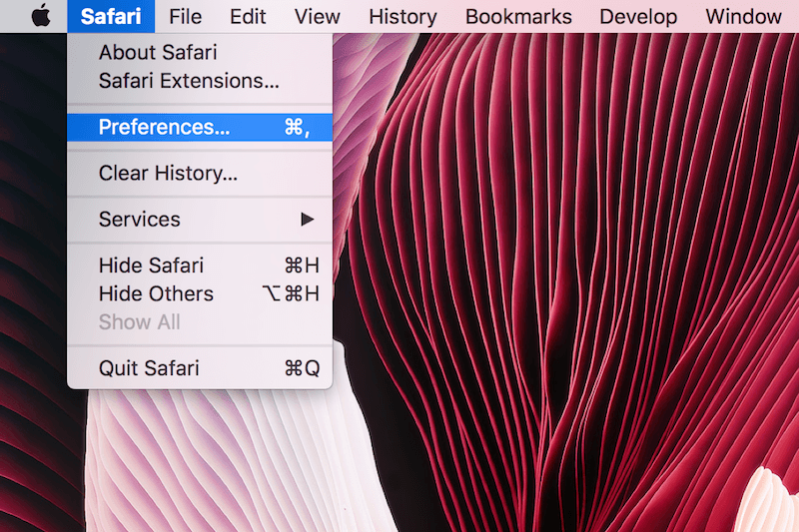This screenshot has width=799, height=532.
Task: Choose Hide Others menu item
Action: 156,293
